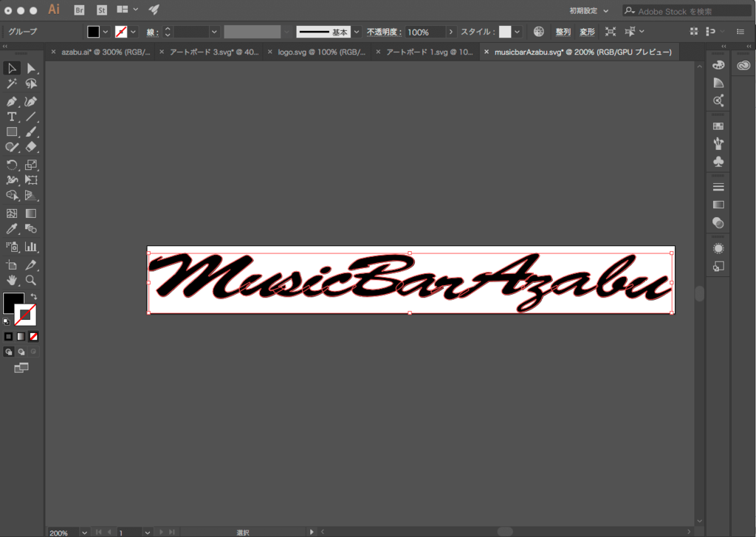Image resolution: width=756 pixels, height=537 pixels.
Task: Open the 200% zoom level dropdown
Action: 84,533
